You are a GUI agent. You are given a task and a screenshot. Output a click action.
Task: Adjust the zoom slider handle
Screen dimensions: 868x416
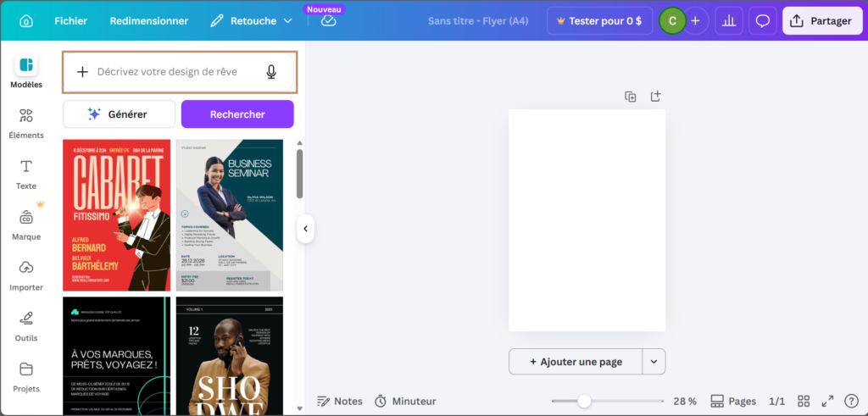point(584,401)
